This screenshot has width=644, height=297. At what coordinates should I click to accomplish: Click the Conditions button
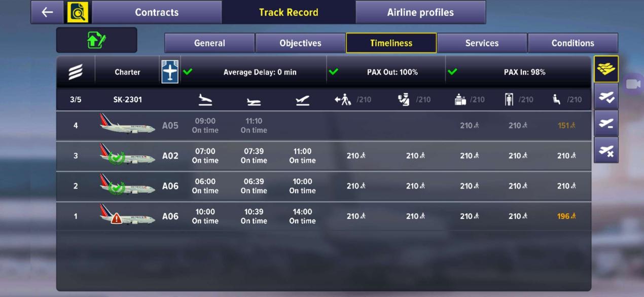click(573, 43)
